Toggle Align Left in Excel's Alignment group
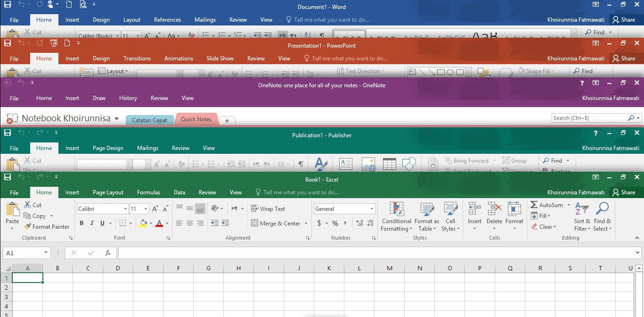Screen dimensions: 644x317 tap(179, 223)
